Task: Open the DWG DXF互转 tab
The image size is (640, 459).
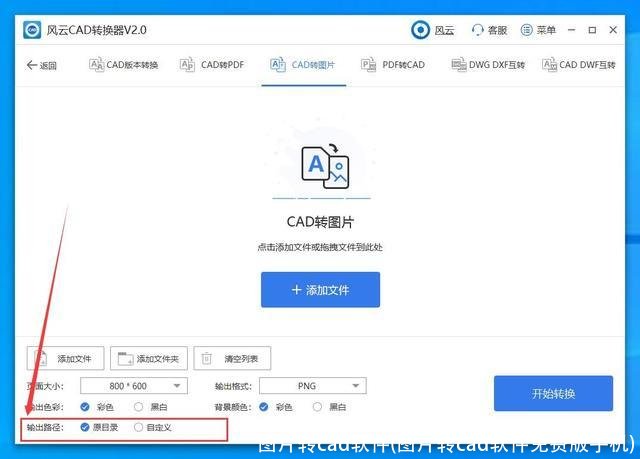Action: pyautogui.click(x=488, y=65)
